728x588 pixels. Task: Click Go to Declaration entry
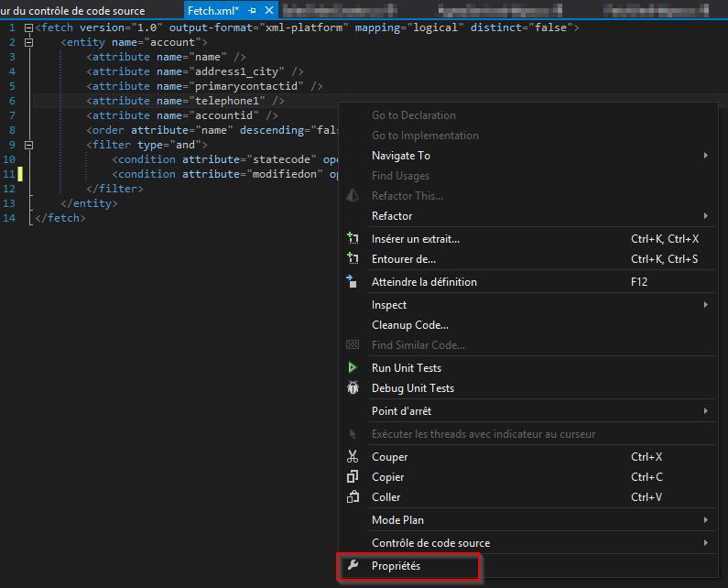click(x=527, y=114)
